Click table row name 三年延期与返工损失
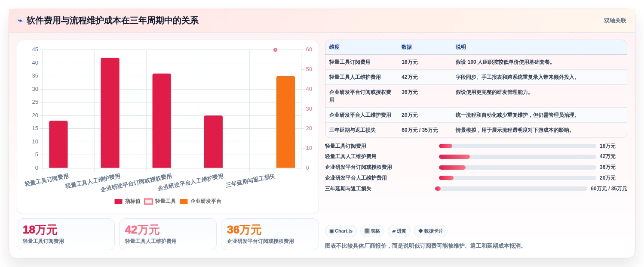Screen dimensions: 644x267 (353, 130)
